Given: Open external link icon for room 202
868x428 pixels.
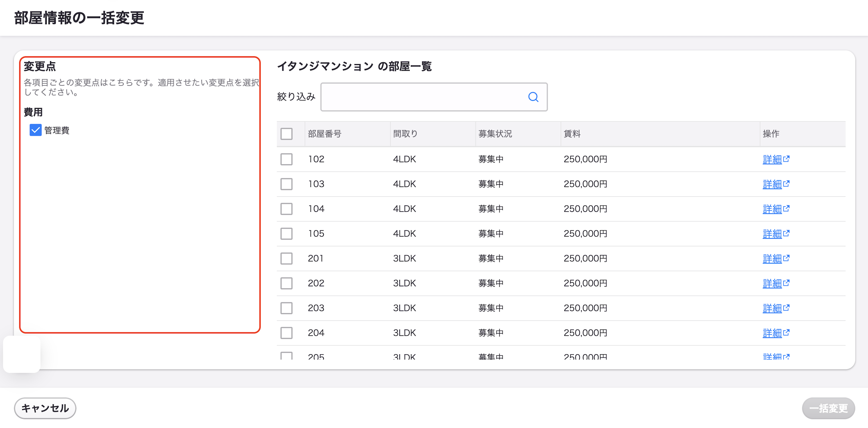Looking at the screenshot, I should [x=786, y=283].
